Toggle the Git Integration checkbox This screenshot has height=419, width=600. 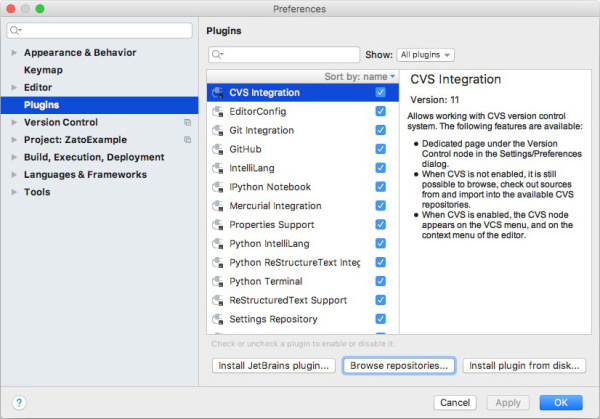coord(380,130)
